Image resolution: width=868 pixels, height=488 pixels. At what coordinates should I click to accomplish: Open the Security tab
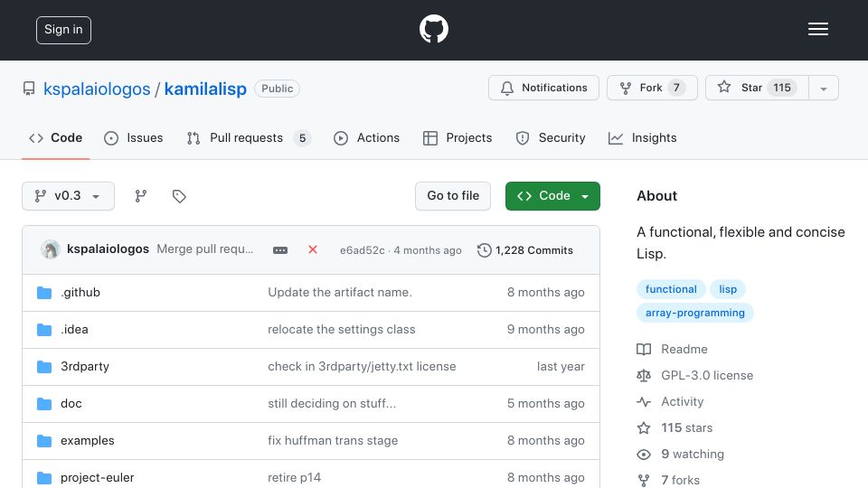pyautogui.click(x=551, y=137)
